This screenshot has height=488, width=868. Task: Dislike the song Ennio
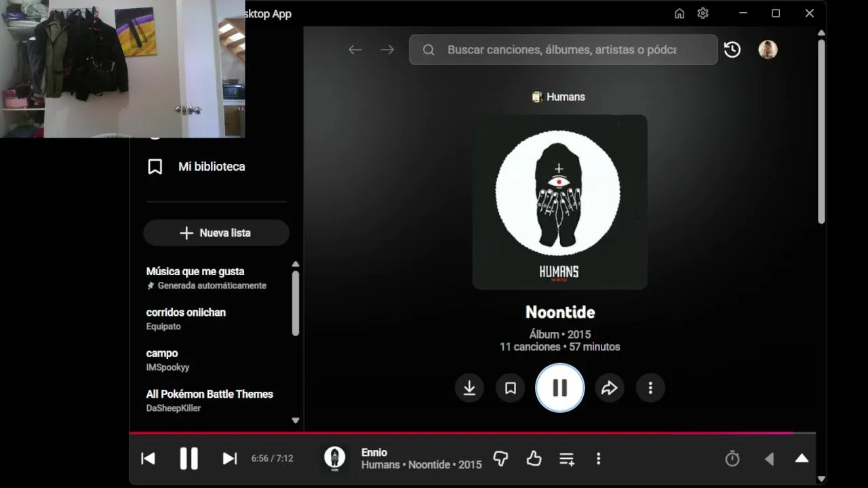pyautogui.click(x=500, y=459)
